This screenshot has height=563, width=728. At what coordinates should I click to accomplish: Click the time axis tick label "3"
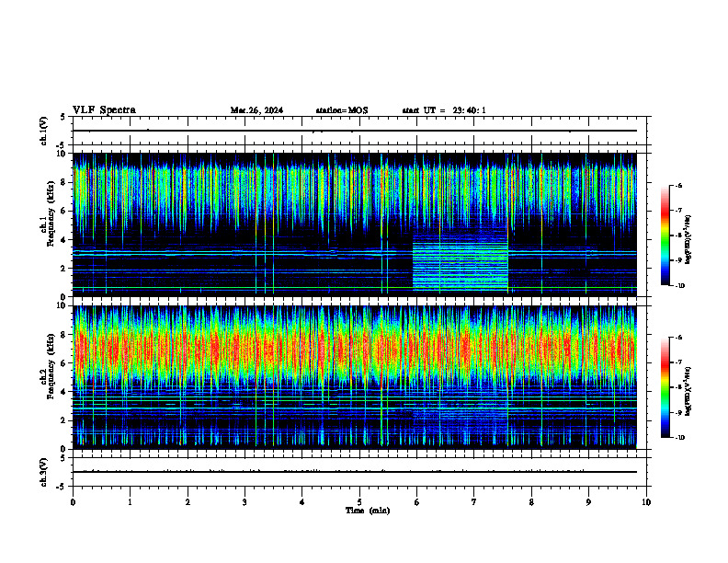[x=245, y=502]
